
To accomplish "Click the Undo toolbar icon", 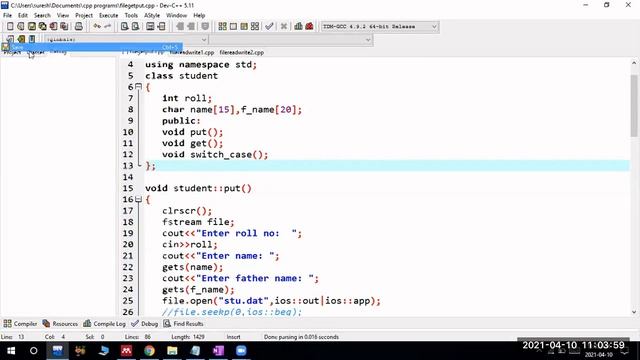I will pos(97,27).
